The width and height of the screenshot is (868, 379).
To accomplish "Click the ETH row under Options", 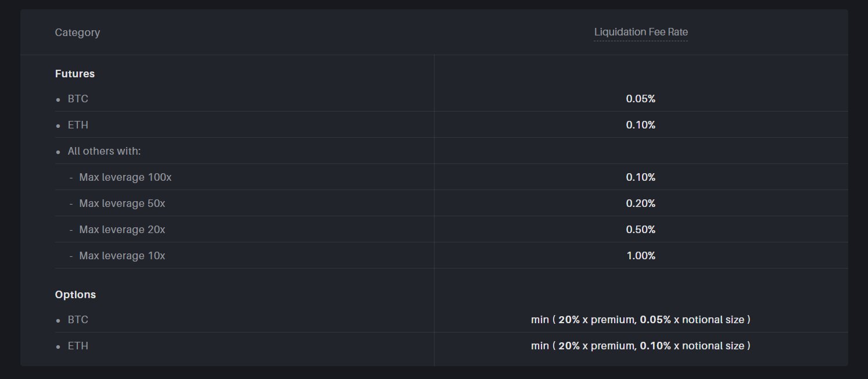I will click(78, 346).
